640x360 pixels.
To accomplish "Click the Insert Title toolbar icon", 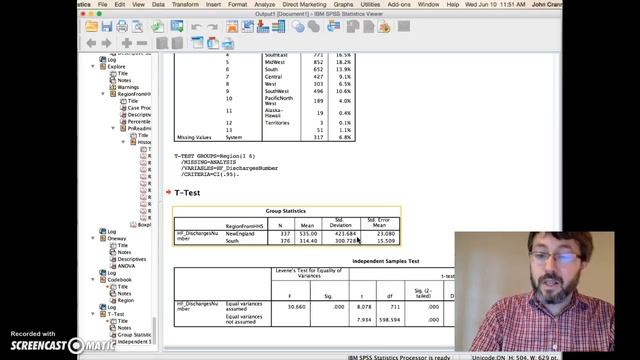I will pos(213,43).
